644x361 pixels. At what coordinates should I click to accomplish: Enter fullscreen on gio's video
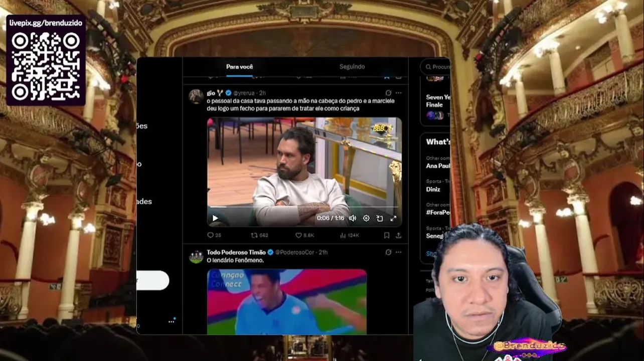click(393, 218)
